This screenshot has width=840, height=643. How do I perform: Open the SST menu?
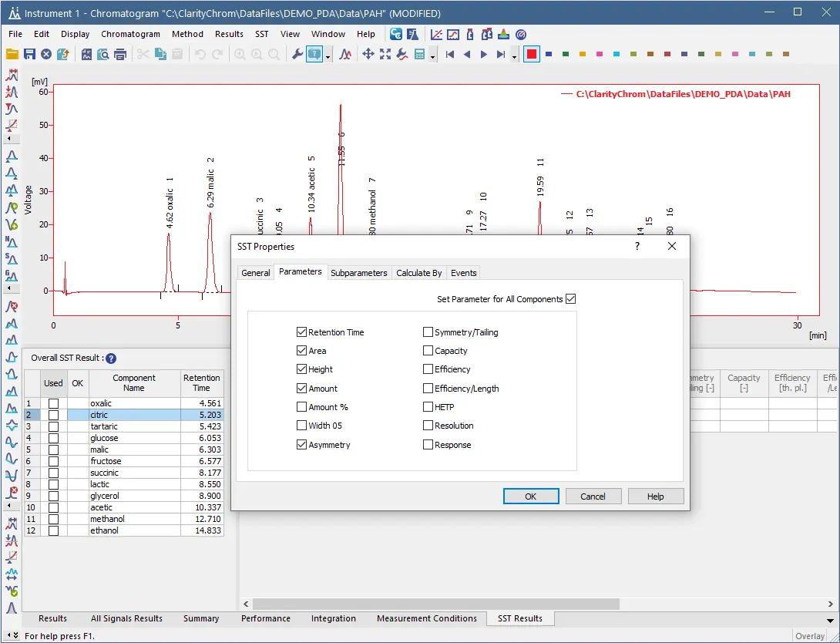pos(261,34)
